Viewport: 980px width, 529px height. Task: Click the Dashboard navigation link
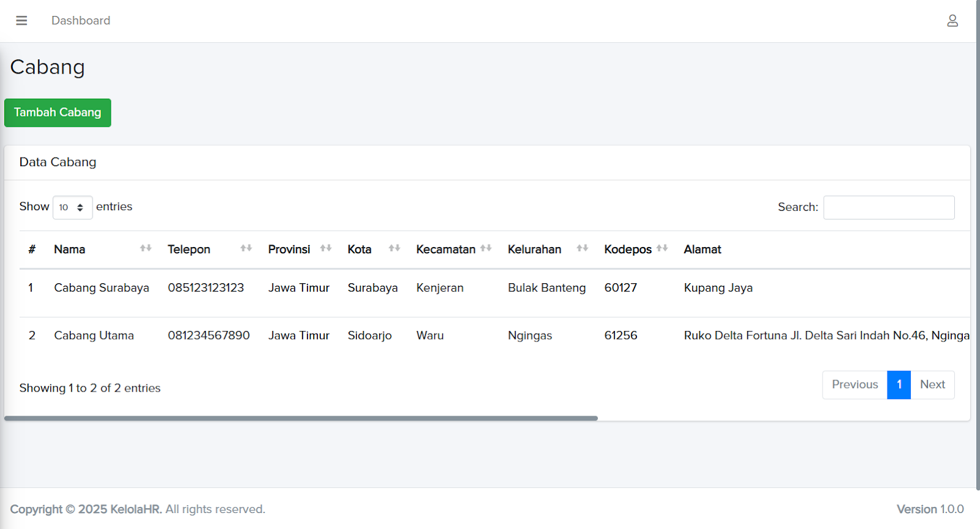(x=81, y=21)
